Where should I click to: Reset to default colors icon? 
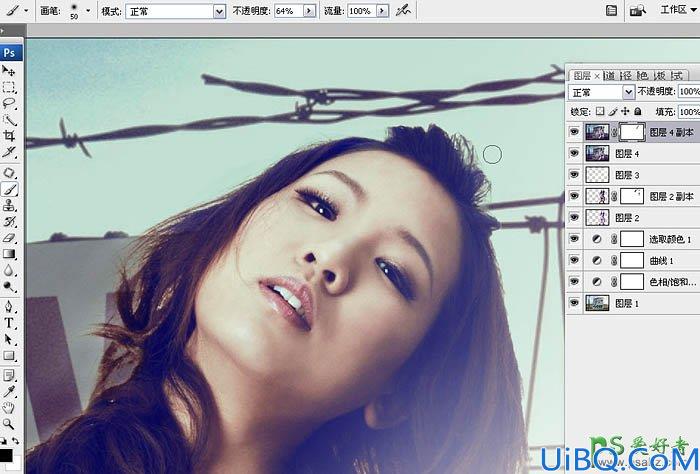3,441
